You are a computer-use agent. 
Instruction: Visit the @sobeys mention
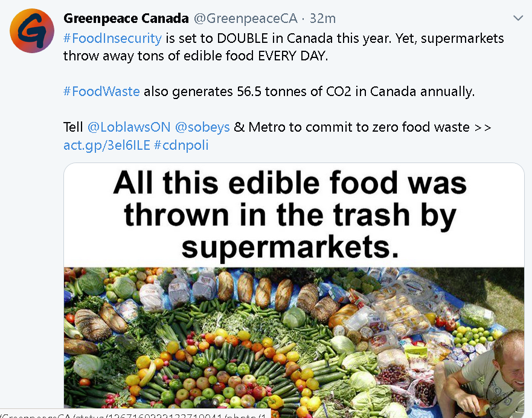click(x=202, y=127)
